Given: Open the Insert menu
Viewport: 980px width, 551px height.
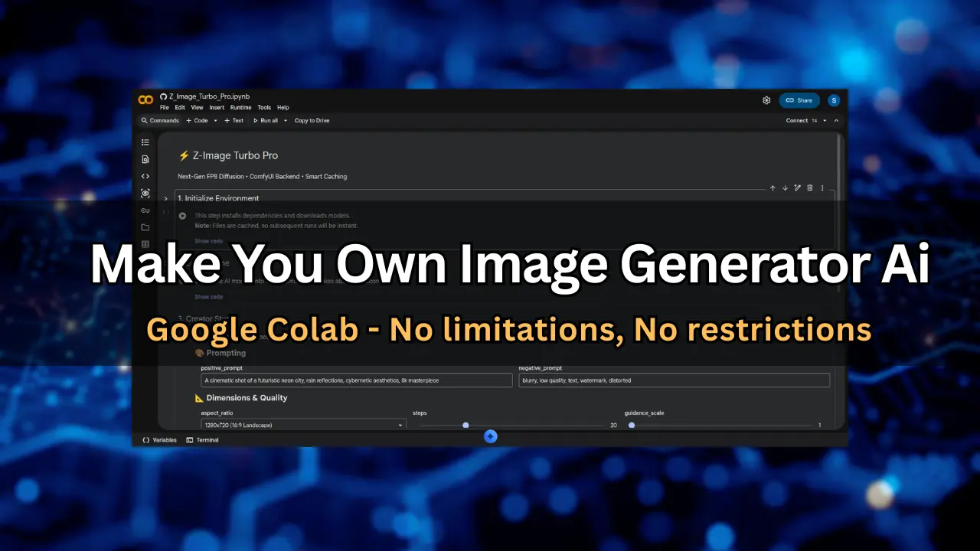Looking at the screenshot, I should [x=217, y=107].
